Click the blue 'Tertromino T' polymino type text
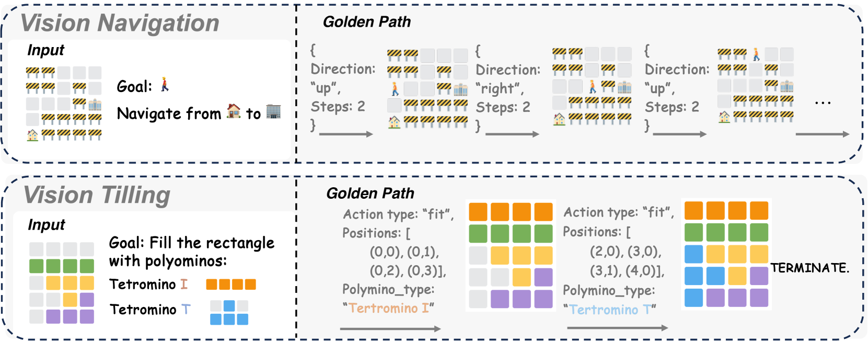Screen dimensions: 868x341 (609, 310)
